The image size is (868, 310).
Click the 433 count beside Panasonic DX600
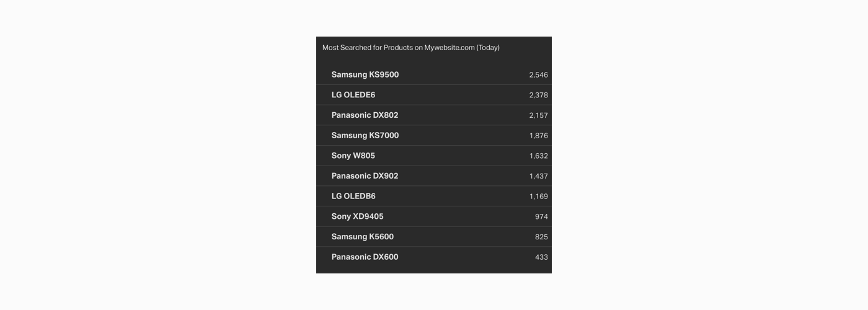tap(541, 257)
